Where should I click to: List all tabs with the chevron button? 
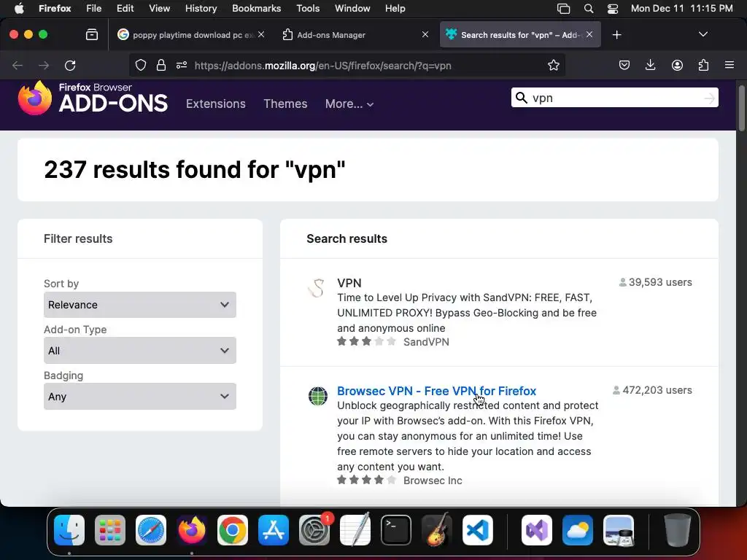[x=703, y=34]
